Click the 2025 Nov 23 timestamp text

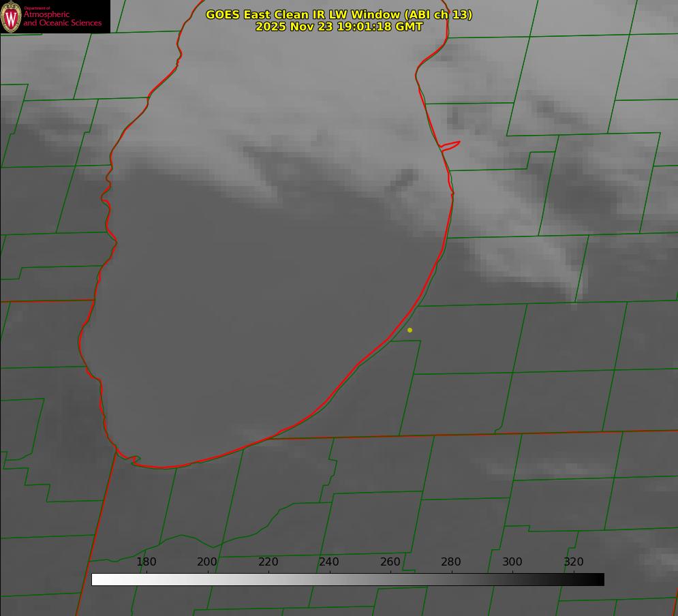(x=339, y=27)
